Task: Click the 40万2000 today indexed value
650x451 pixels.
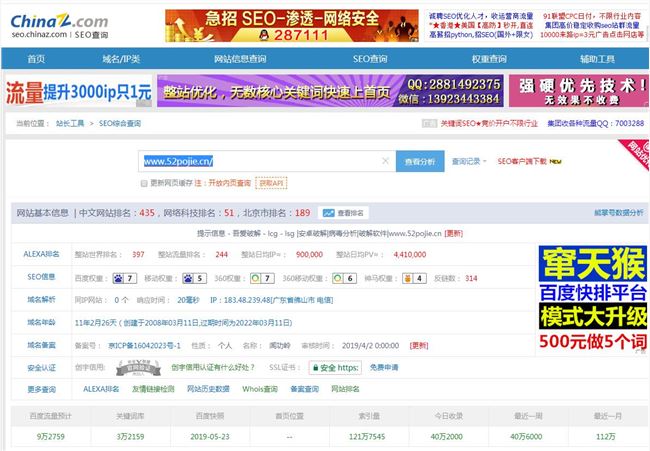Action: [x=446, y=436]
